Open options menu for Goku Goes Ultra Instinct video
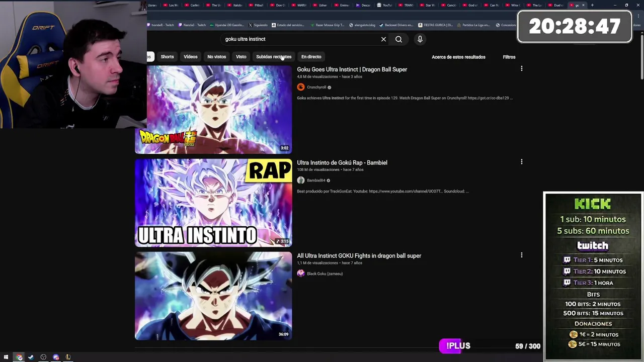644x362 pixels. coord(521,69)
